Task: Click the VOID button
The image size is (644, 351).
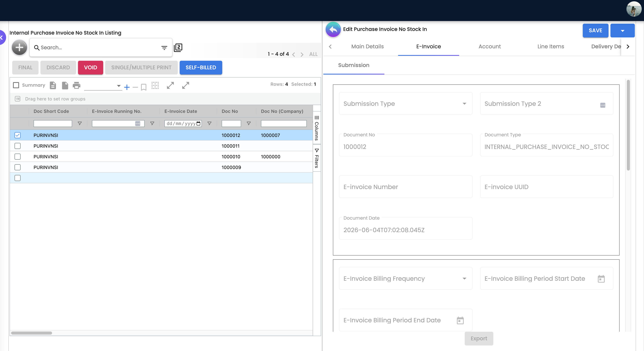Action: [x=90, y=68]
